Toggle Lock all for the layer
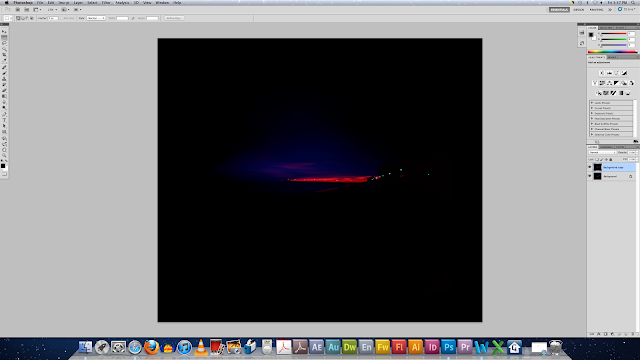 point(611,160)
